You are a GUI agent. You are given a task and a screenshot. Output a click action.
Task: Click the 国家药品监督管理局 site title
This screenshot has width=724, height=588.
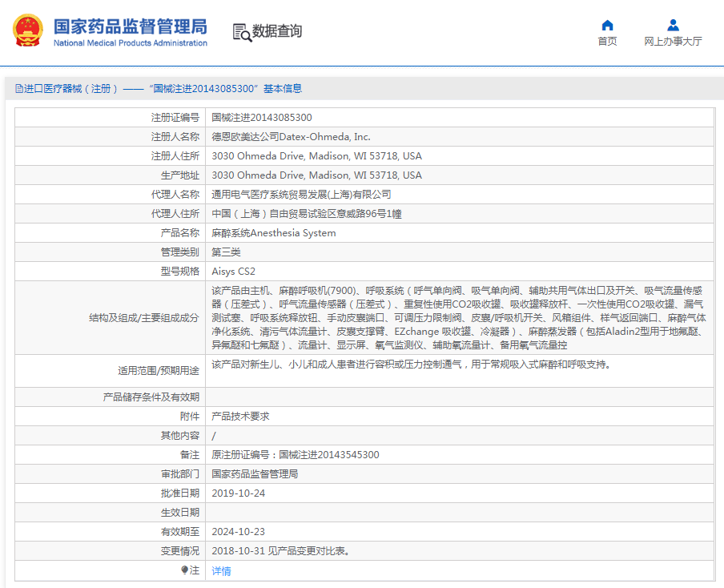click(x=130, y=26)
